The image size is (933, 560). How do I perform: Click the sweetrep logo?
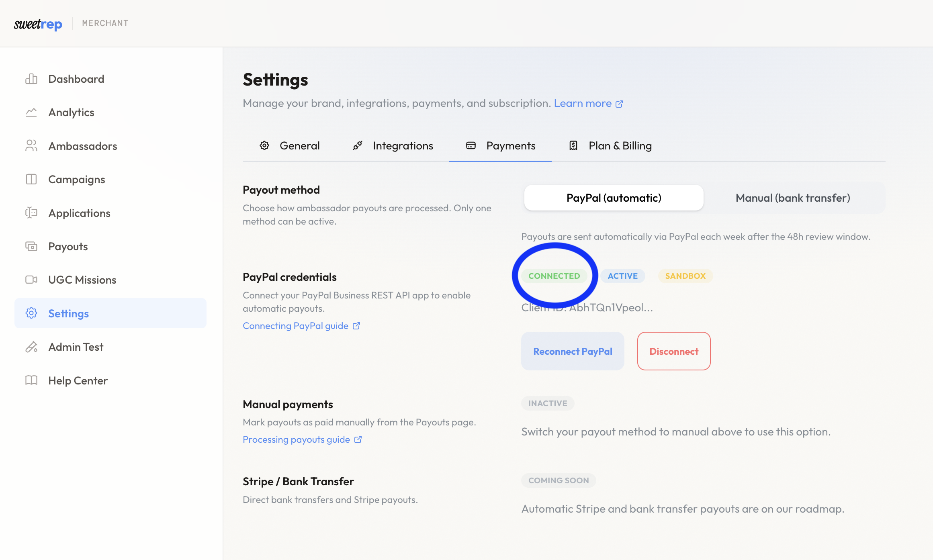pos(38,24)
